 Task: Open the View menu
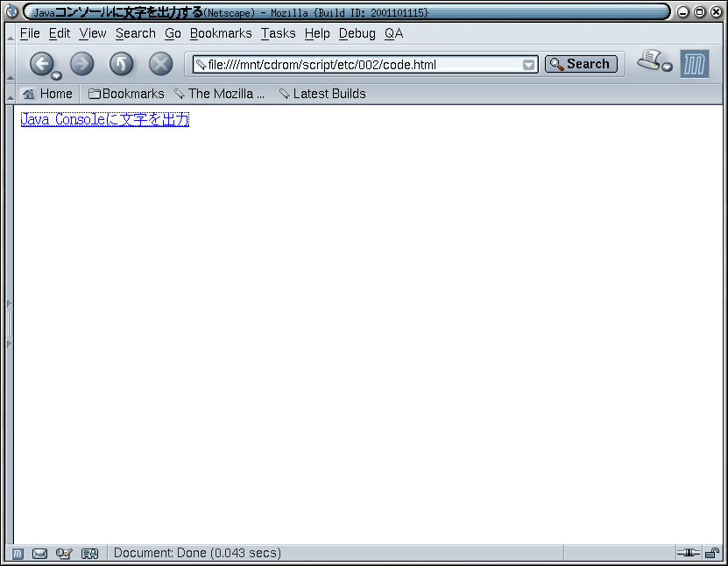point(93,33)
